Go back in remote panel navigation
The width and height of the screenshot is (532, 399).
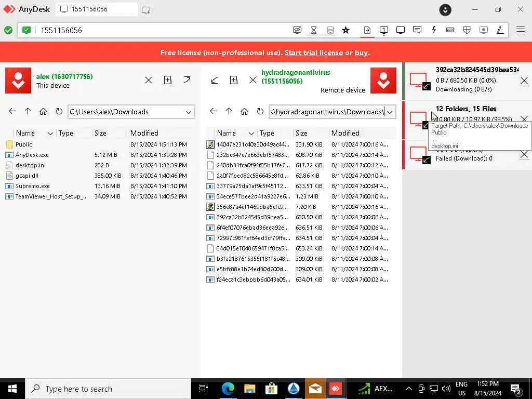213,111
